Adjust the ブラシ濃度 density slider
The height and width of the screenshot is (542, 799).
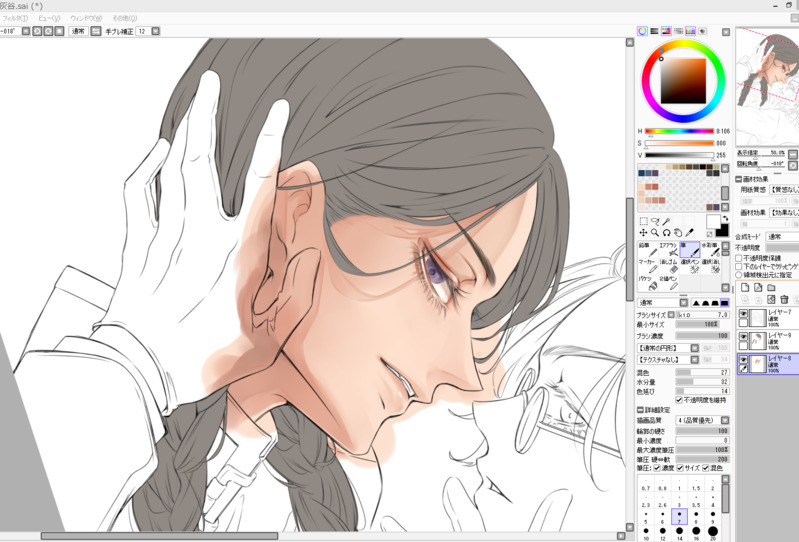click(702, 336)
